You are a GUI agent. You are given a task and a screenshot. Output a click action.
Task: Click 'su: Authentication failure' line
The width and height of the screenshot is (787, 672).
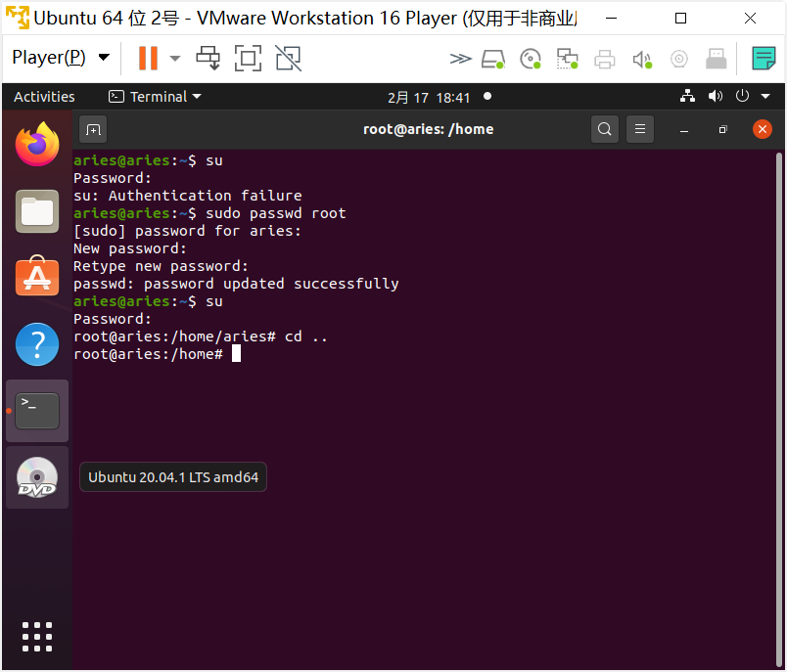tap(188, 196)
